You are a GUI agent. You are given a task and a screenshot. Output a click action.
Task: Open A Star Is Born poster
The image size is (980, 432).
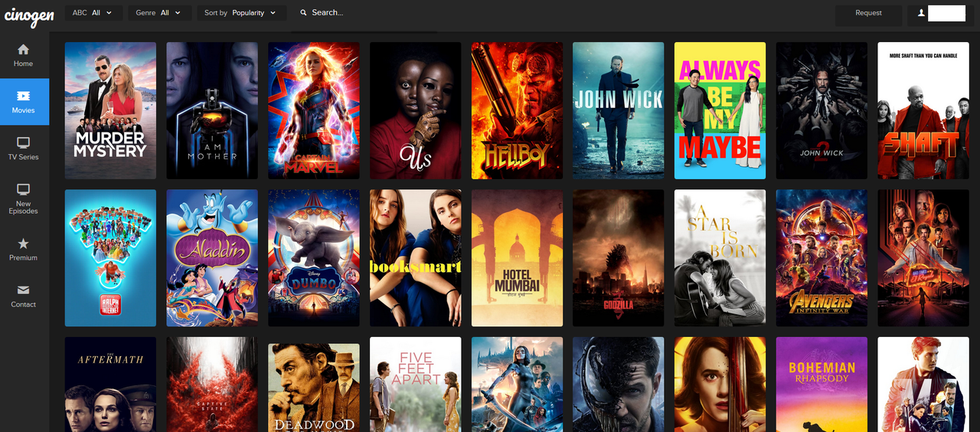[x=720, y=258]
